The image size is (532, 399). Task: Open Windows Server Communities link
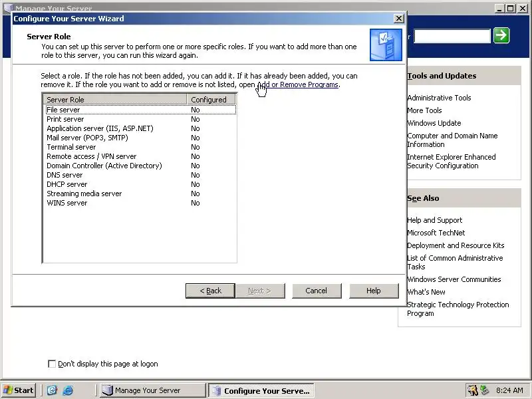coord(454,279)
